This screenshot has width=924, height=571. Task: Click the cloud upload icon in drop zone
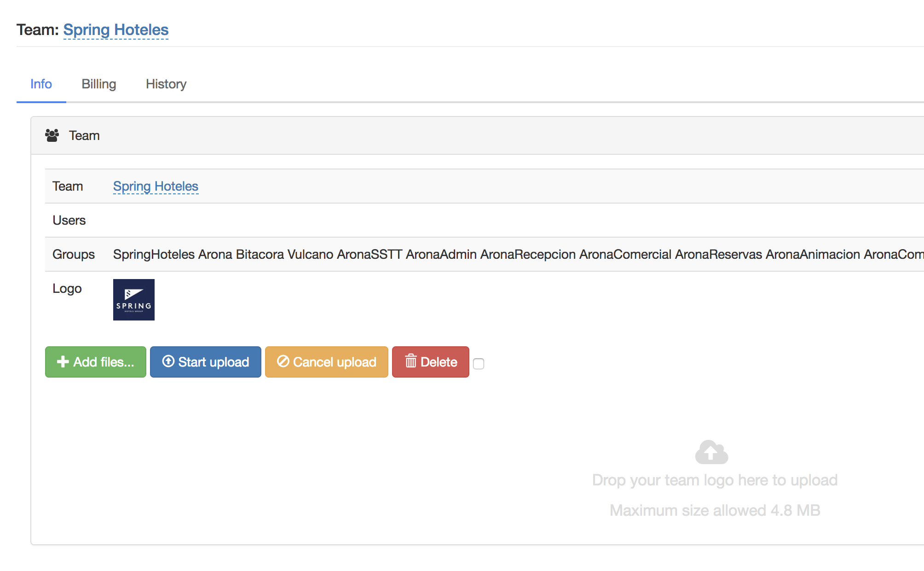pos(711,452)
